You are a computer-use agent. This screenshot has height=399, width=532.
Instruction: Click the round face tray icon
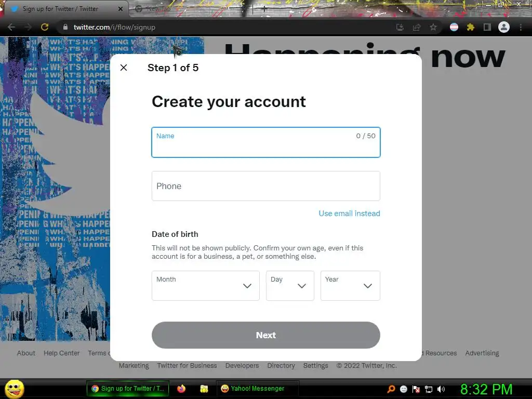(403, 389)
